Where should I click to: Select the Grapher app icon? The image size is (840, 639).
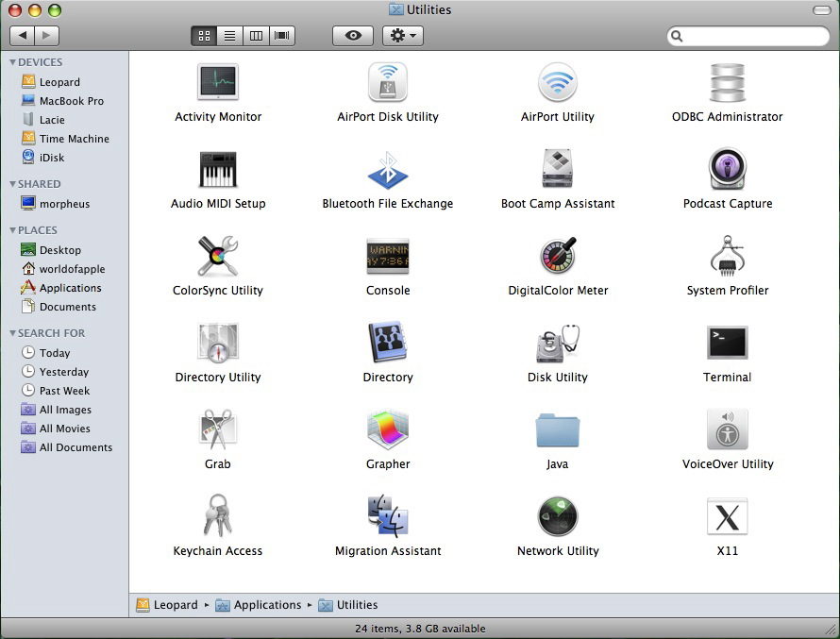tap(387, 429)
